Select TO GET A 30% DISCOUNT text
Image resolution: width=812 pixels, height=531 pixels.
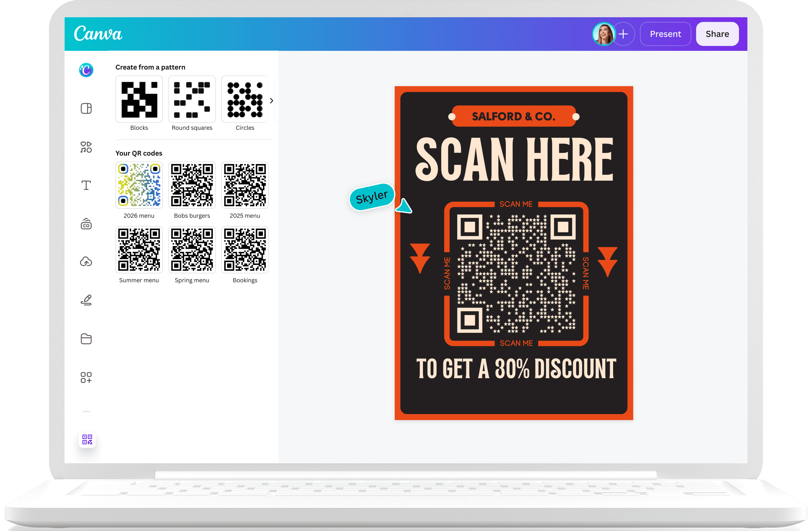coord(516,369)
